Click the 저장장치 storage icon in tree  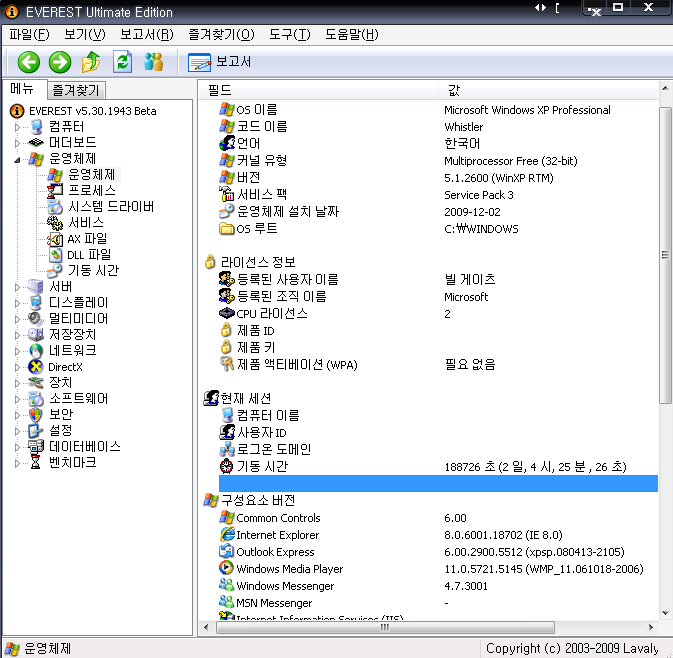click(x=35, y=334)
